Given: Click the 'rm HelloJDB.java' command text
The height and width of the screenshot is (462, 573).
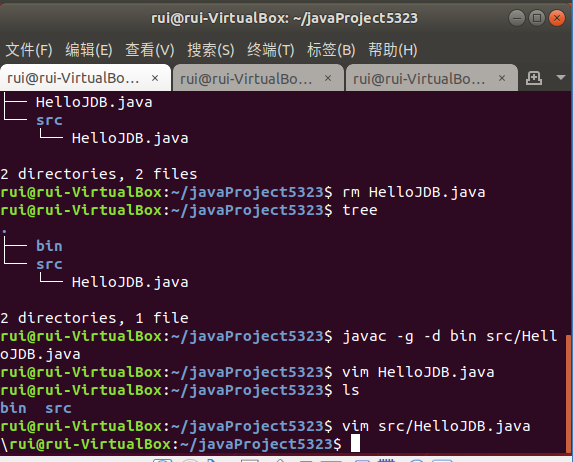Looking at the screenshot, I should coord(414,192).
